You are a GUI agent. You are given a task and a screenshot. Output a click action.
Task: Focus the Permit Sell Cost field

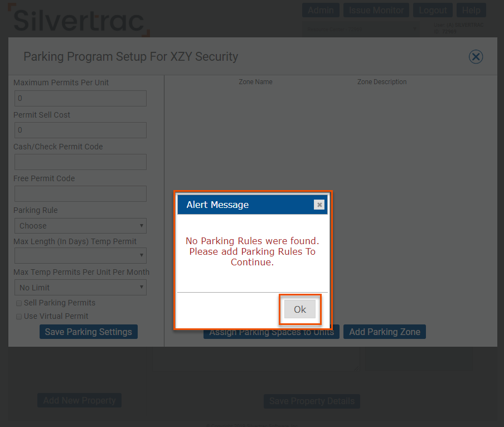(x=80, y=130)
